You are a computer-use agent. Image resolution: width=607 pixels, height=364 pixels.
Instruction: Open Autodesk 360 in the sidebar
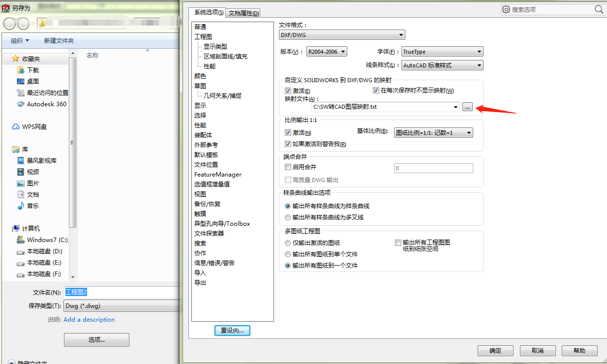(x=42, y=104)
